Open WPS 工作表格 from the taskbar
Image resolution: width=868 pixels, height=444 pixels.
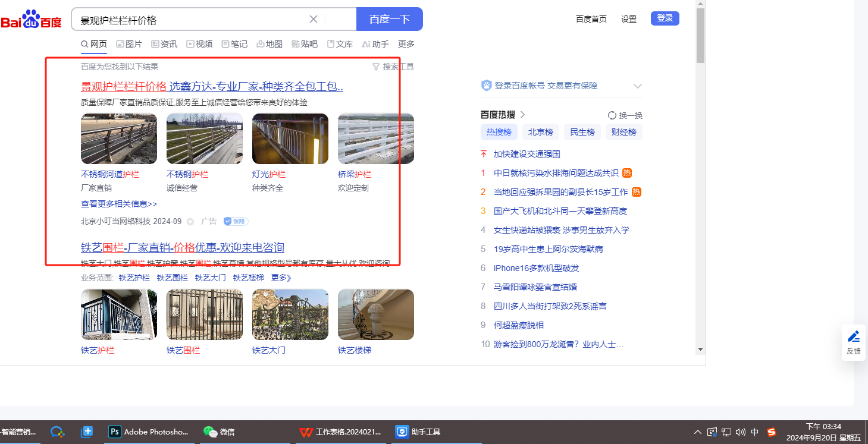point(341,432)
